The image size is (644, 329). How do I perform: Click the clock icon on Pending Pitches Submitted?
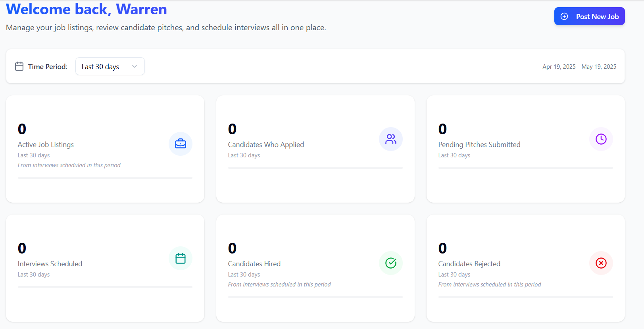tap(601, 139)
